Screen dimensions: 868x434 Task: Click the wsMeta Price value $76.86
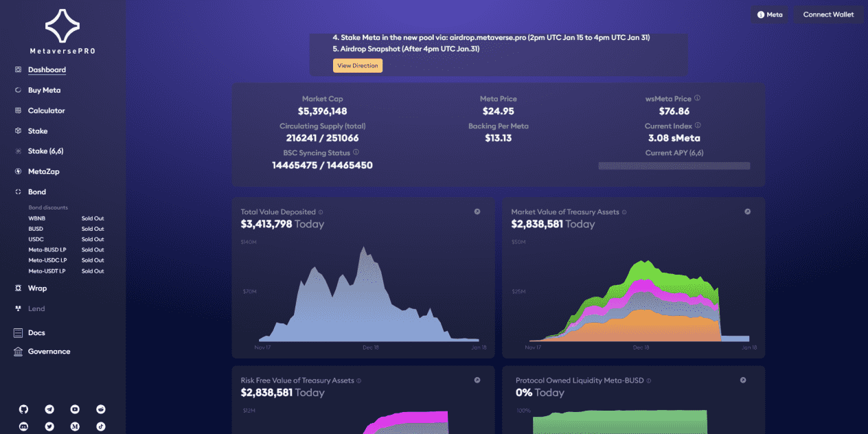[674, 111]
